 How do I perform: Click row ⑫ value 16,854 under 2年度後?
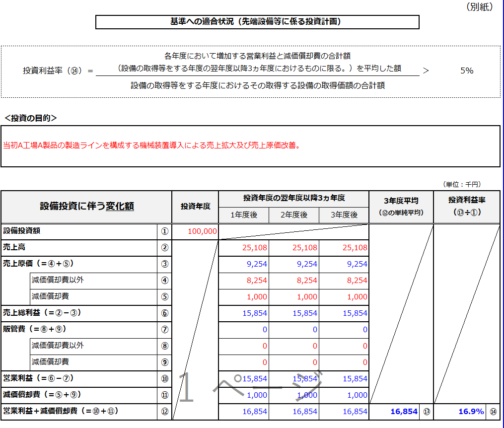pyautogui.click(x=294, y=412)
